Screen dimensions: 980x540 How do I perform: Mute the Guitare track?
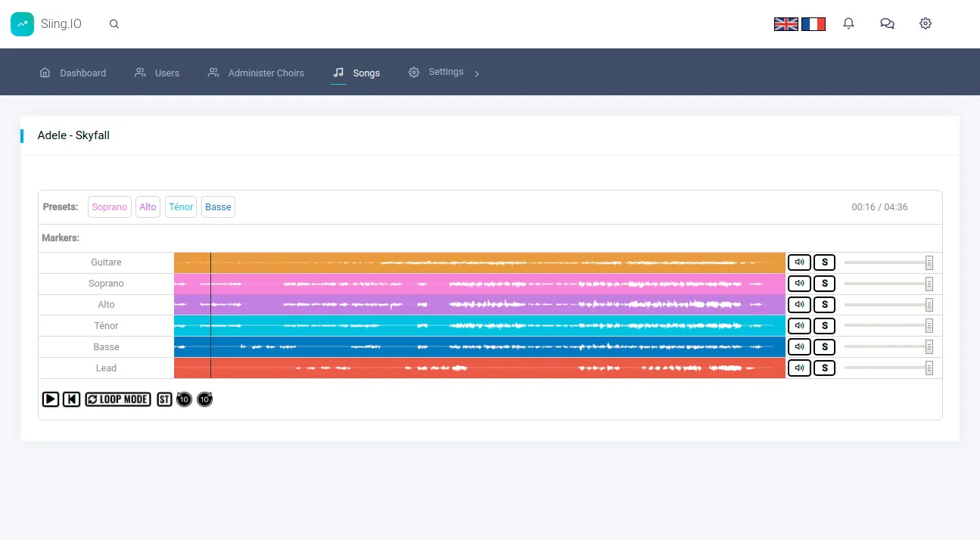click(x=799, y=262)
